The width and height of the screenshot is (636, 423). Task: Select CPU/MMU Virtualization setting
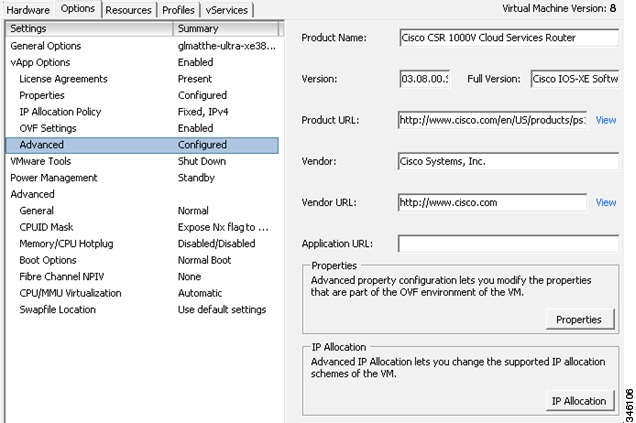click(142, 293)
